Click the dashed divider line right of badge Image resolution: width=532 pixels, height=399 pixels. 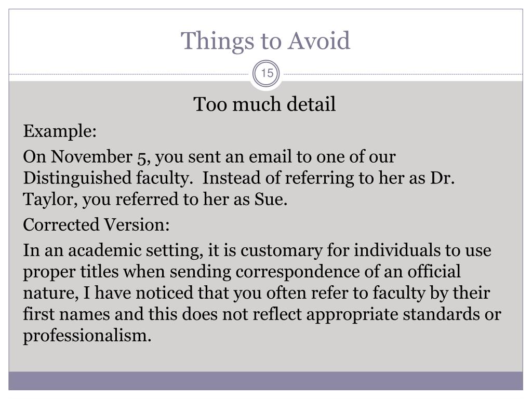[x=403, y=74]
